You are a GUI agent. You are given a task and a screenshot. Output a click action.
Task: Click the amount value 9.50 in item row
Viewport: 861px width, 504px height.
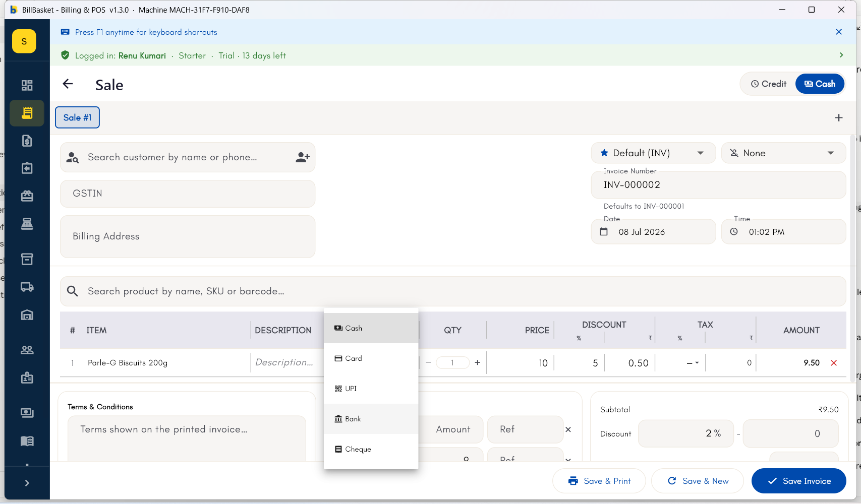point(812,363)
